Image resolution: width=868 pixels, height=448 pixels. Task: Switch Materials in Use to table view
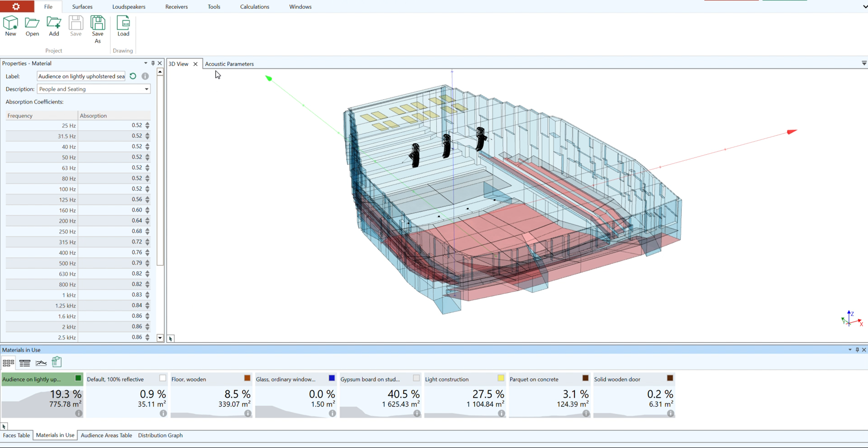coord(24,362)
